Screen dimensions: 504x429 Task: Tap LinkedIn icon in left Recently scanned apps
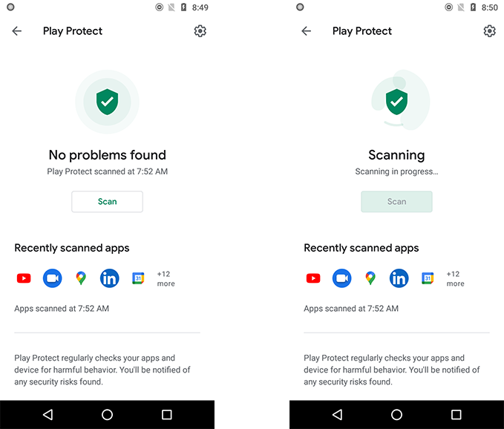pos(110,278)
